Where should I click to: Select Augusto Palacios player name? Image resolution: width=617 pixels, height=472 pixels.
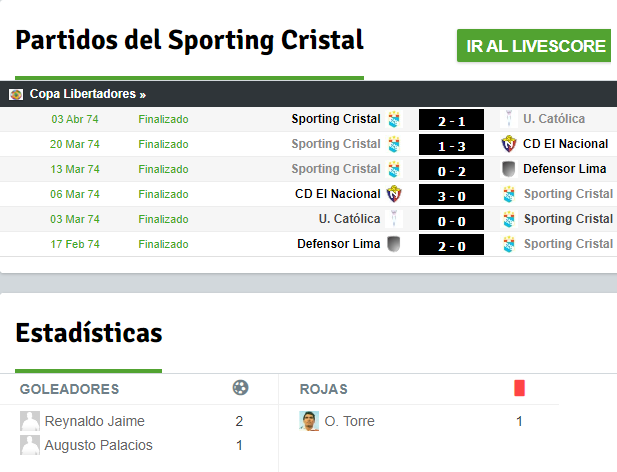tap(98, 445)
